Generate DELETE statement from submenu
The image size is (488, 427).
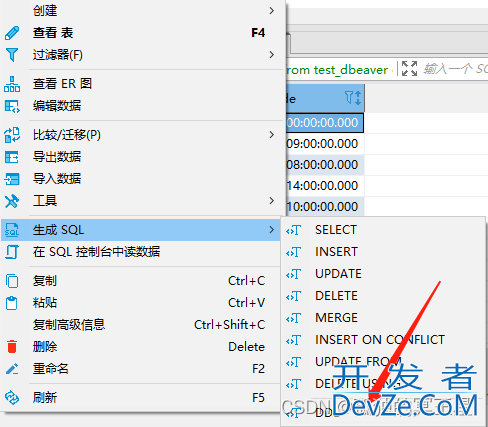coord(383,296)
